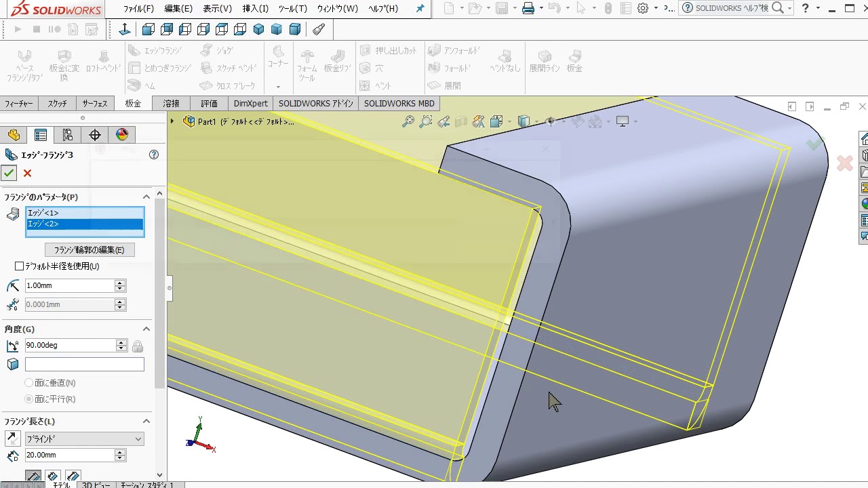The width and height of the screenshot is (868, 488).
Task: Select the Normal to face radio button
Action: pos(28,383)
